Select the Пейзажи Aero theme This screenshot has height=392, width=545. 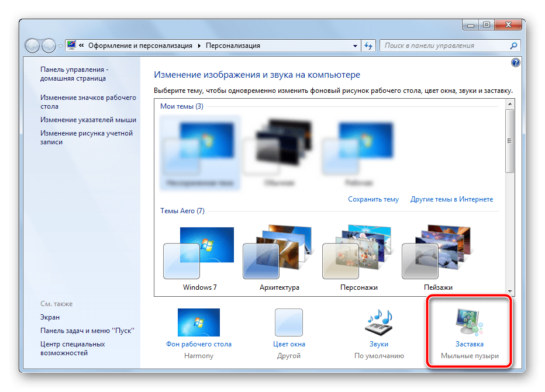438,258
